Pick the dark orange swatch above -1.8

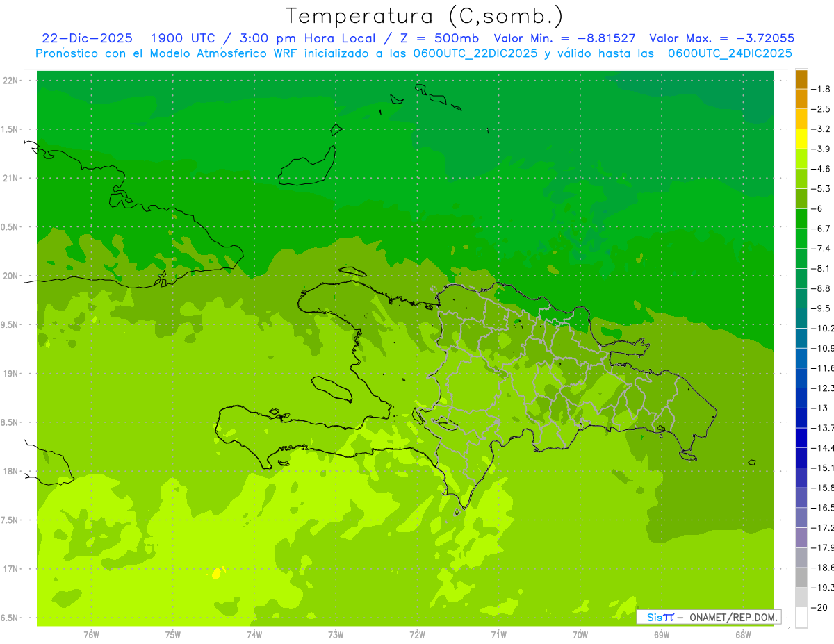(801, 79)
